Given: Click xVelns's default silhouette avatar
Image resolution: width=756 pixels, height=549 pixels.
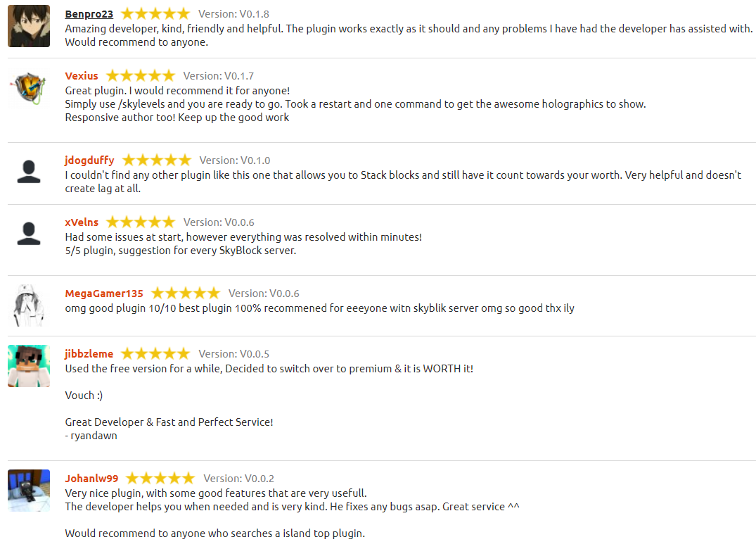Looking at the screenshot, I should 29,234.
